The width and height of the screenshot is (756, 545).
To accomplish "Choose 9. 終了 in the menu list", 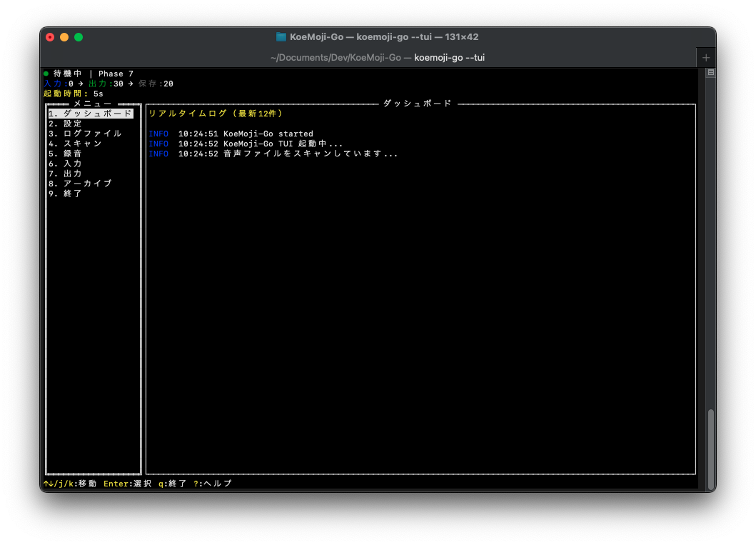I will tap(66, 194).
